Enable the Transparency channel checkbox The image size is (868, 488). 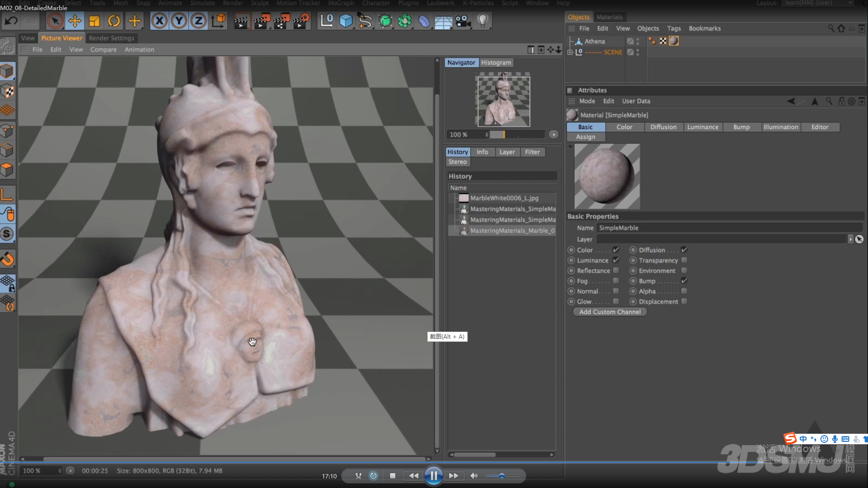tap(684, 260)
